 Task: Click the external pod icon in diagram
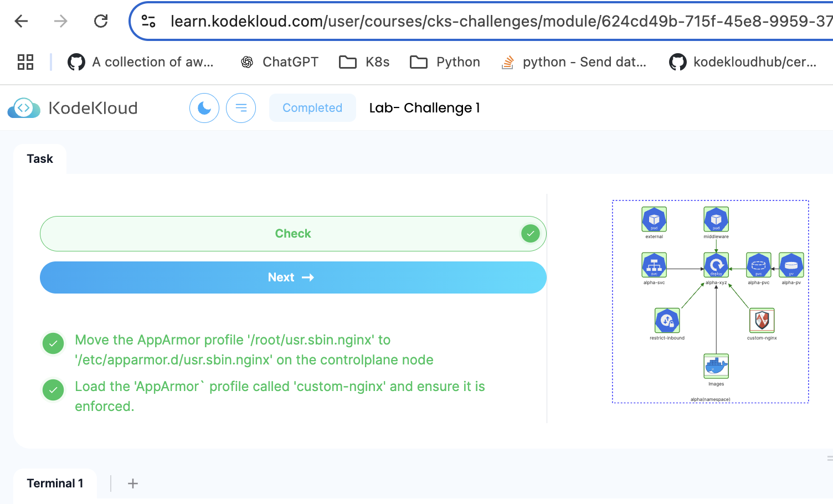[x=654, y=219]
